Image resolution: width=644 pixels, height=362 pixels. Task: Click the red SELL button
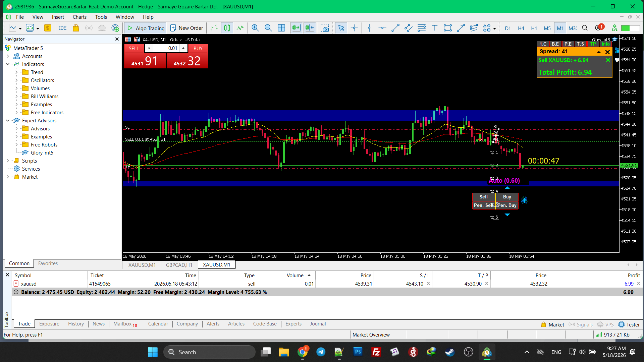133,49
